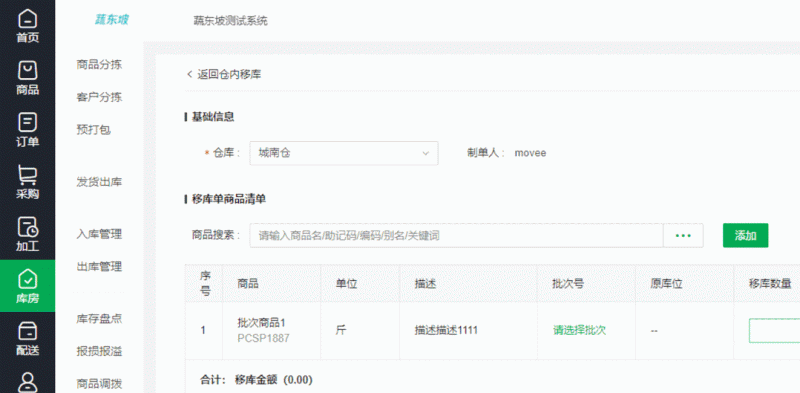Select the 库房 warehouse section
Viewport: 800px width, 393px height.
(x=28, y=286)
